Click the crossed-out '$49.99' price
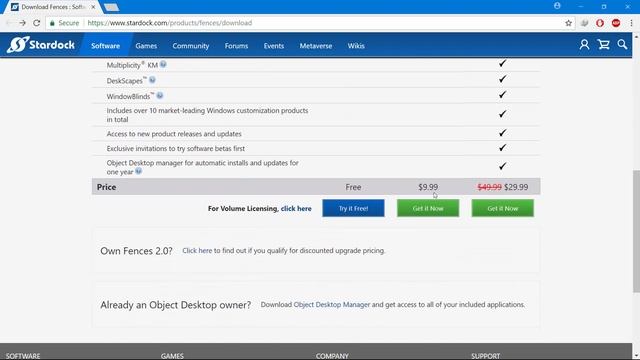This screenshot has width=640, height=360. click(x=489, y=187)
